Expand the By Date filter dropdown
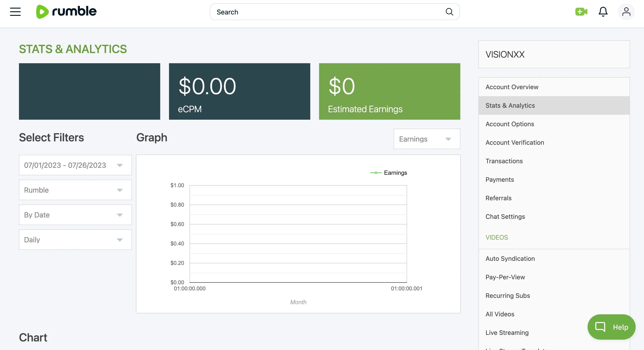Image resolution: width=644 pixels, height=350 pixels. coord(75,215)
